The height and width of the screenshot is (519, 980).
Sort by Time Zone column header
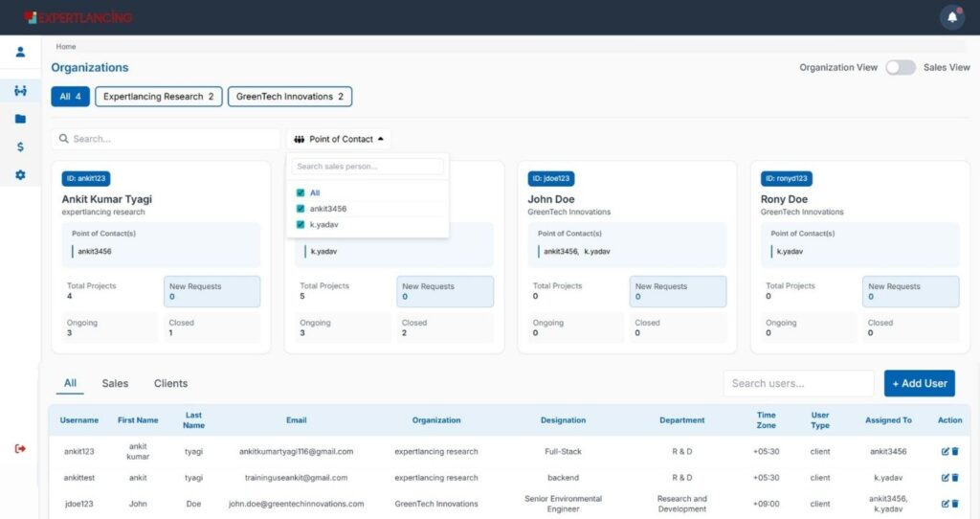pyautogui.click(x=767, y=420)
